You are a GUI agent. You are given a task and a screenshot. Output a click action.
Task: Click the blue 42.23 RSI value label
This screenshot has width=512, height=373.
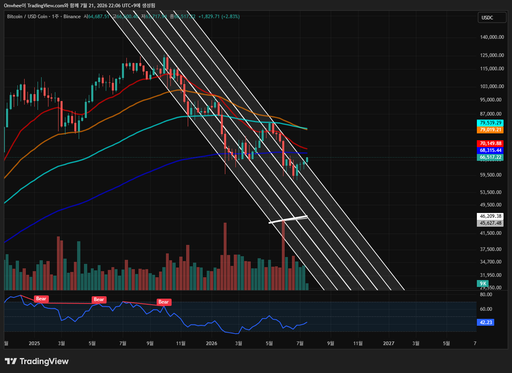coord(485,322)
